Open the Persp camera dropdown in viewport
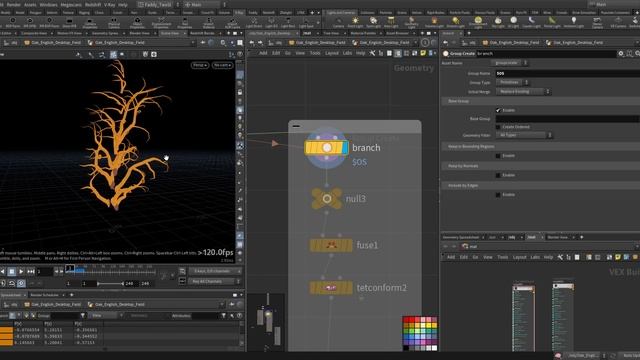 pos(200,65)
